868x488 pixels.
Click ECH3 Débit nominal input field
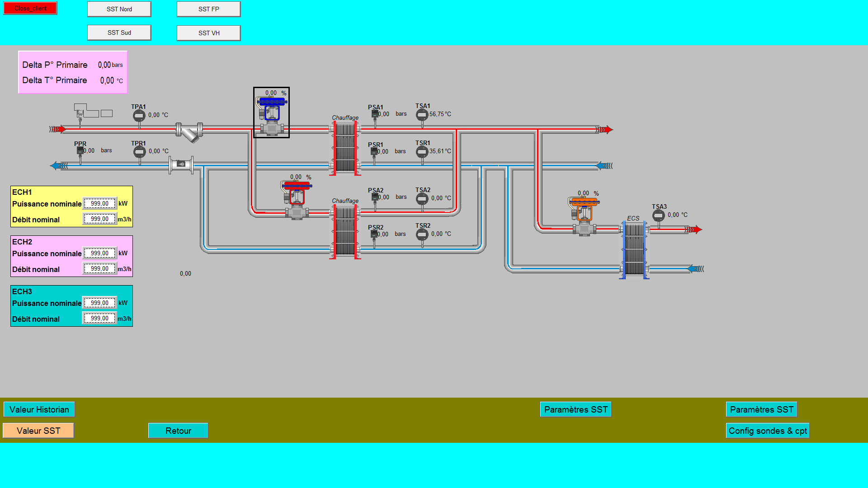coord(99,319)
